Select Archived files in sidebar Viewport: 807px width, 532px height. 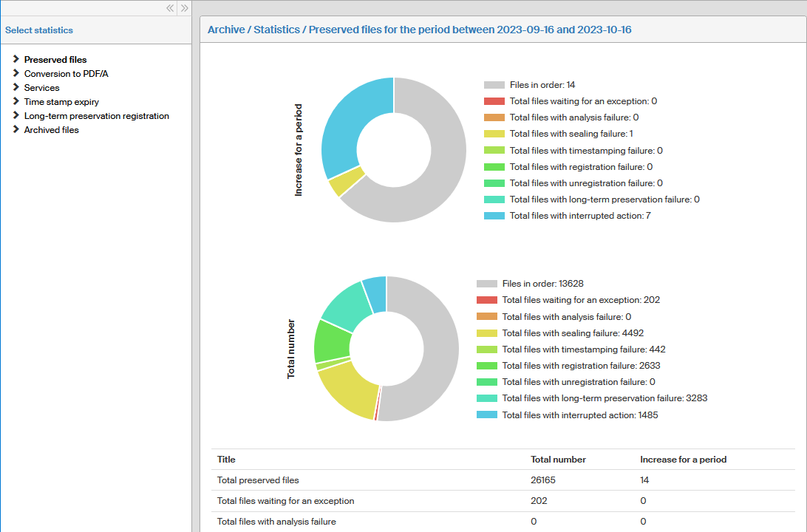point(51,130)
